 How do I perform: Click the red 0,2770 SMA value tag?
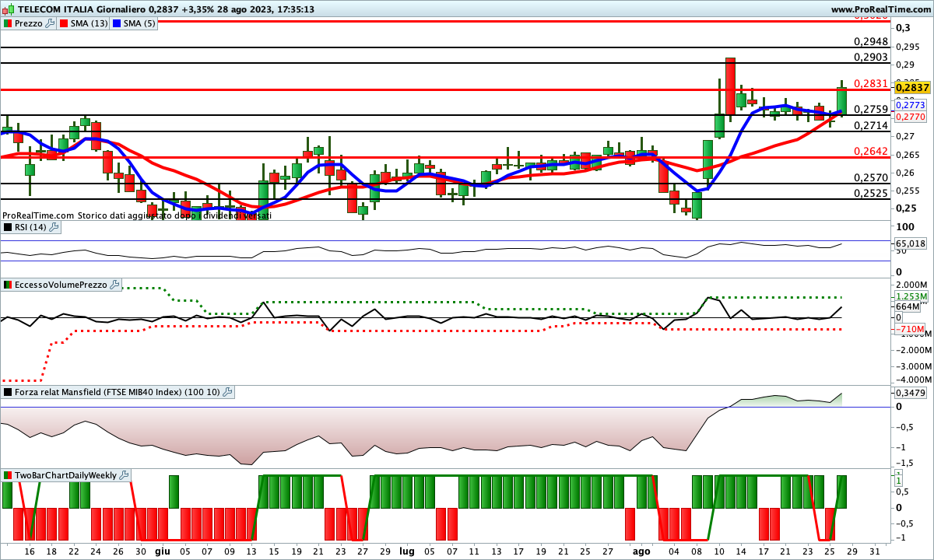[x=909, y=117]
